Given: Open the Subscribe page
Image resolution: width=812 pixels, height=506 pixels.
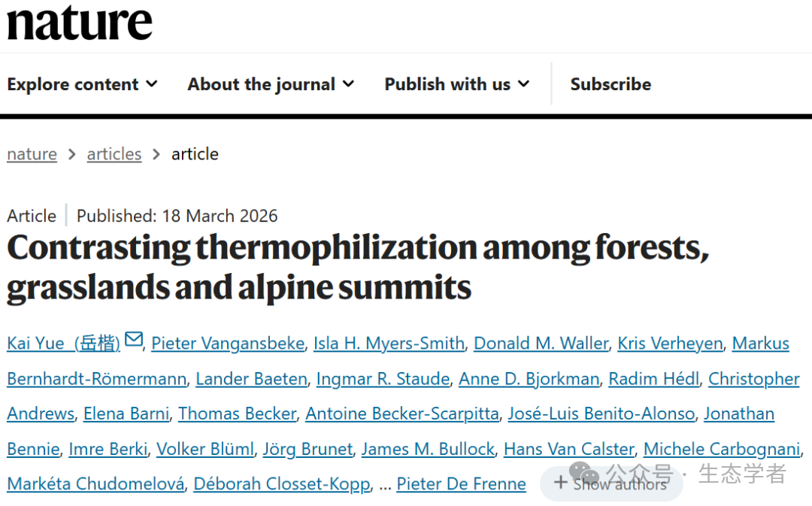Looking at the screenshot, I should (x=611, y=84).
